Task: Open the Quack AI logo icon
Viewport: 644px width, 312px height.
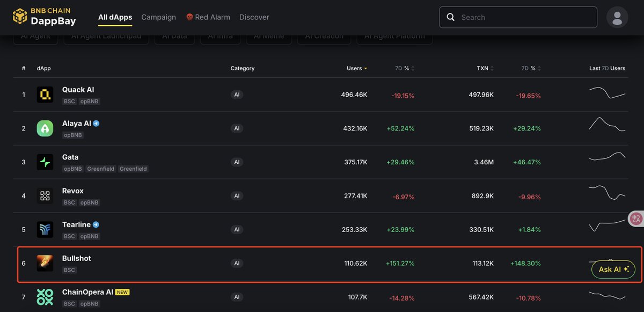Action: point(45,95)
